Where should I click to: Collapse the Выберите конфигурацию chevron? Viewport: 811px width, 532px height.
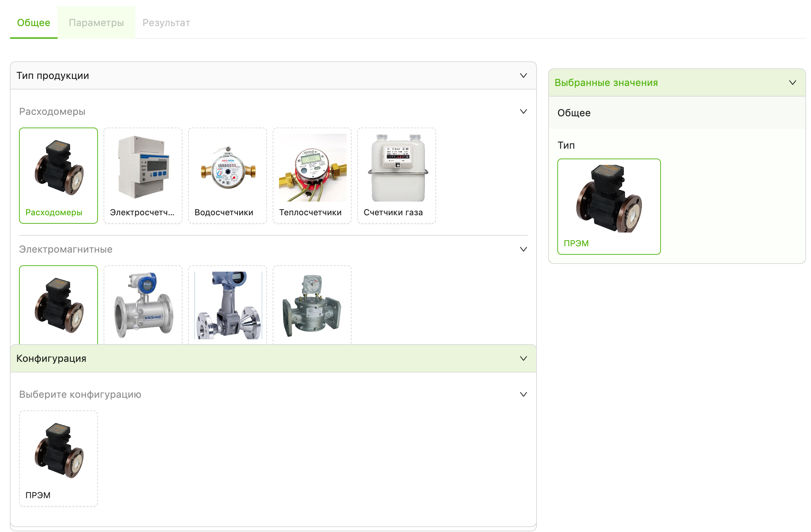tap(524, 395)
